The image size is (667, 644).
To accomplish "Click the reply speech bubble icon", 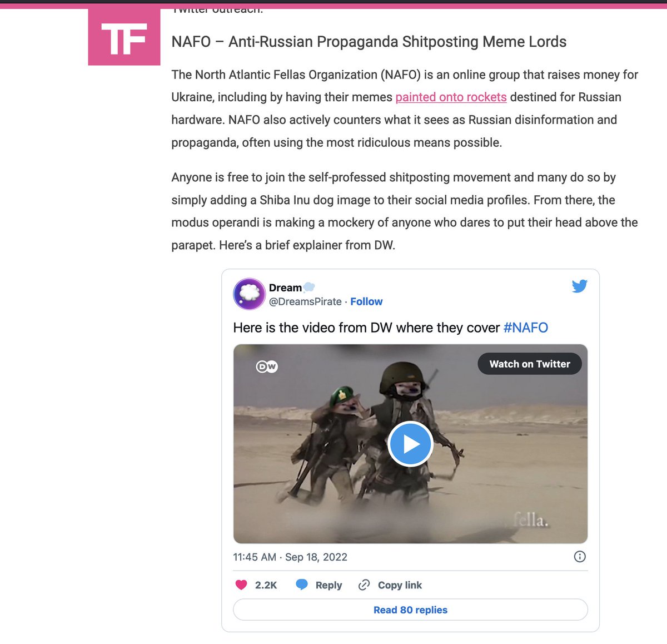I will pyautogui.click(x=302, y=585).
